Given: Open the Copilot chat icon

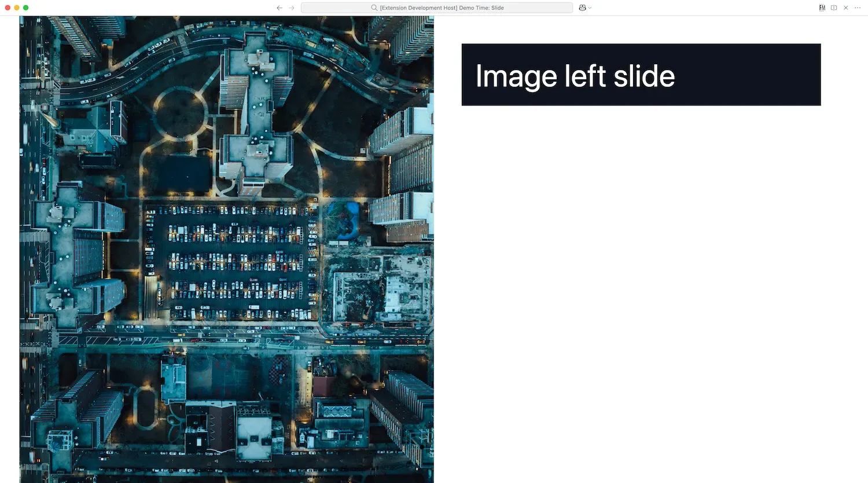Looking at the screenshot, I should click(582, 8).
